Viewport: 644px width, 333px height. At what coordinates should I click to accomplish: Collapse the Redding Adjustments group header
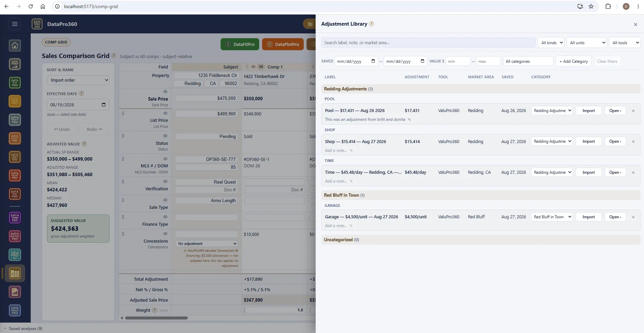pyautogui.click(x=480, y=89)
